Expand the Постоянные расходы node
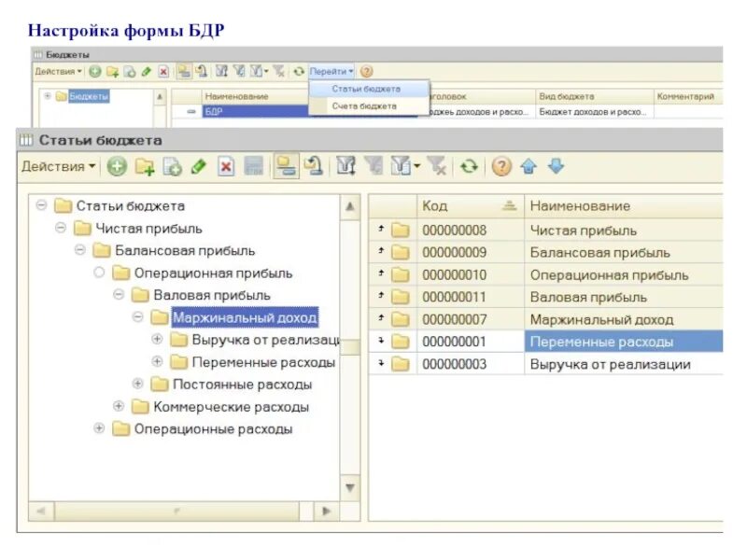This screenshot has width=747, height=560. (137, 384)
